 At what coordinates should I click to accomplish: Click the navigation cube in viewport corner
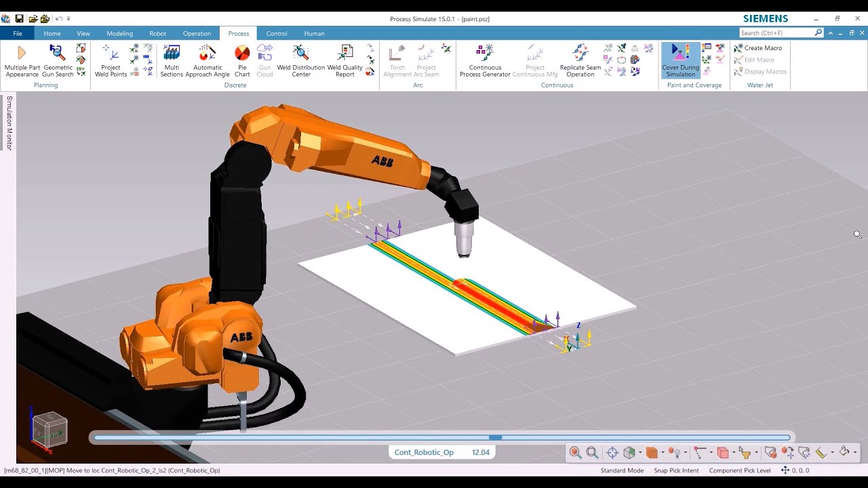pyautogui.click(x=50, y=430)
